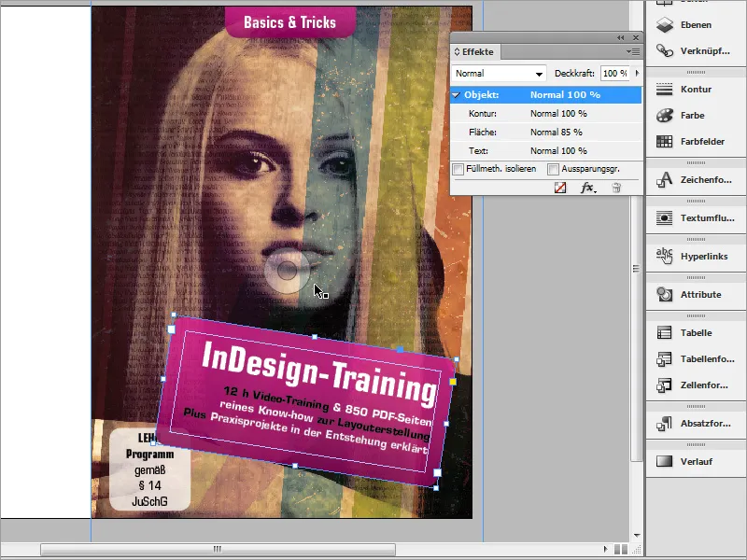Click the horizontal scrollbar right arrow
747x560 pixels.
click(605, 549)
